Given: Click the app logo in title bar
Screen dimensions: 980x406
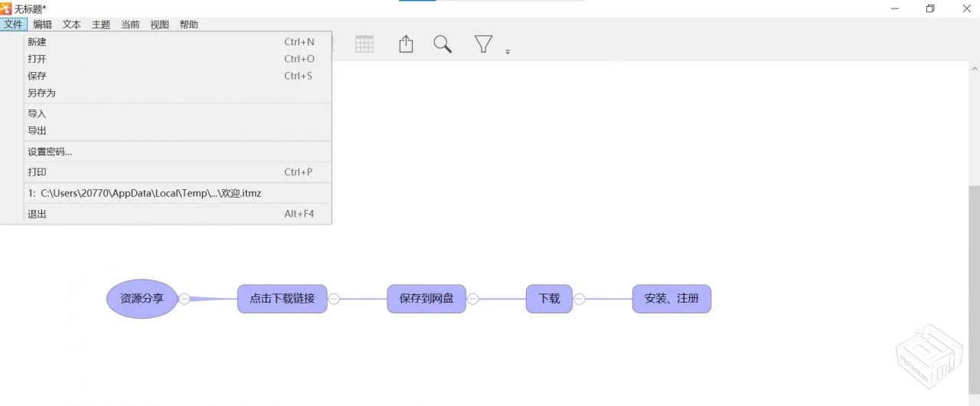Looking at the screenshot, I should [x=6, y=8].
